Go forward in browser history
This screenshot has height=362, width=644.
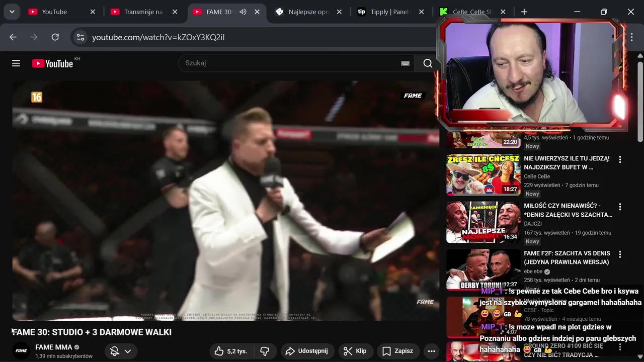pos(34,37)
